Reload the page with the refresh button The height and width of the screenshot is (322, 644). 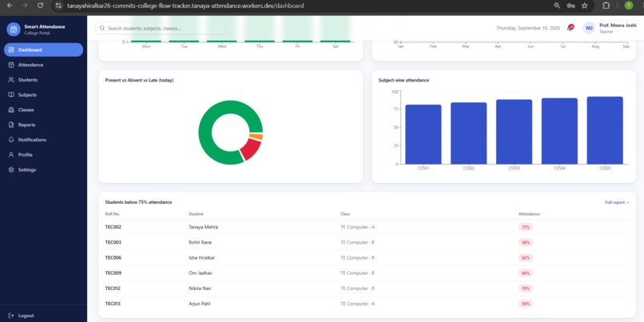[x=40, y=6]
